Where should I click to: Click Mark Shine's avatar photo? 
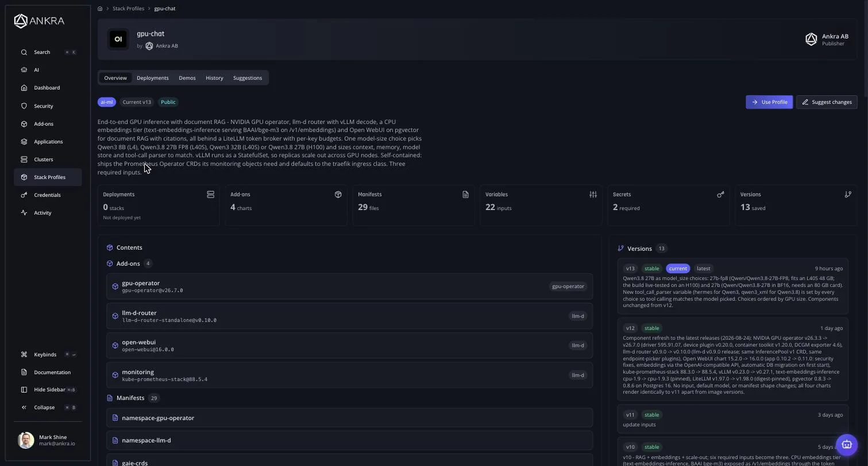pyautogui.click(x=26, y=440)
